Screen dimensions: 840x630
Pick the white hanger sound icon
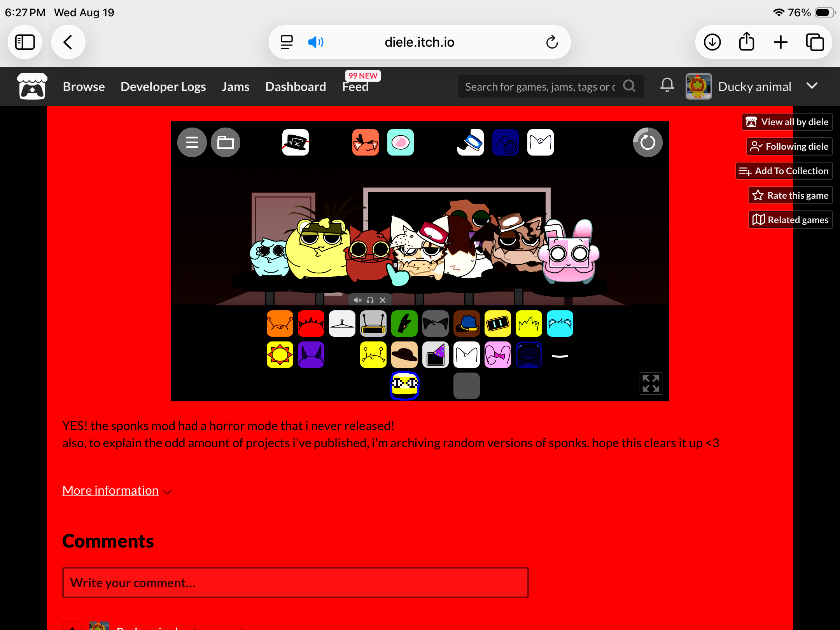coord(342,324)
